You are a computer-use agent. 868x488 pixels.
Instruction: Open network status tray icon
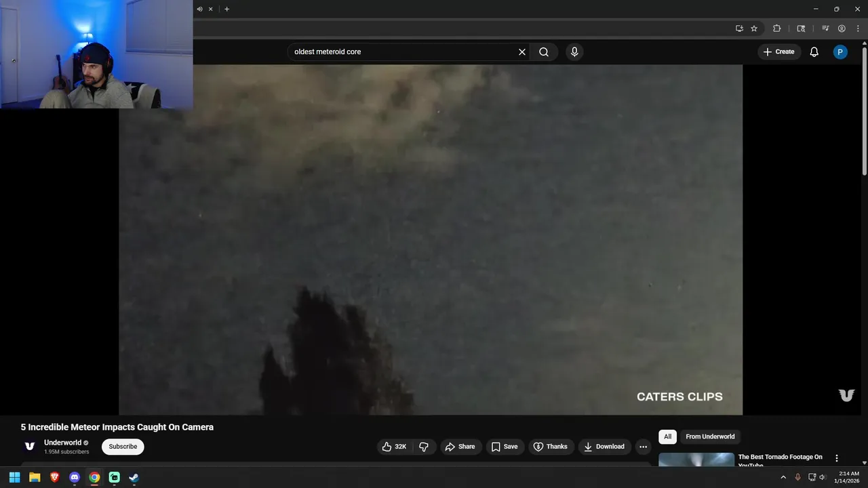pyautogui.click(x=812, y=477)
